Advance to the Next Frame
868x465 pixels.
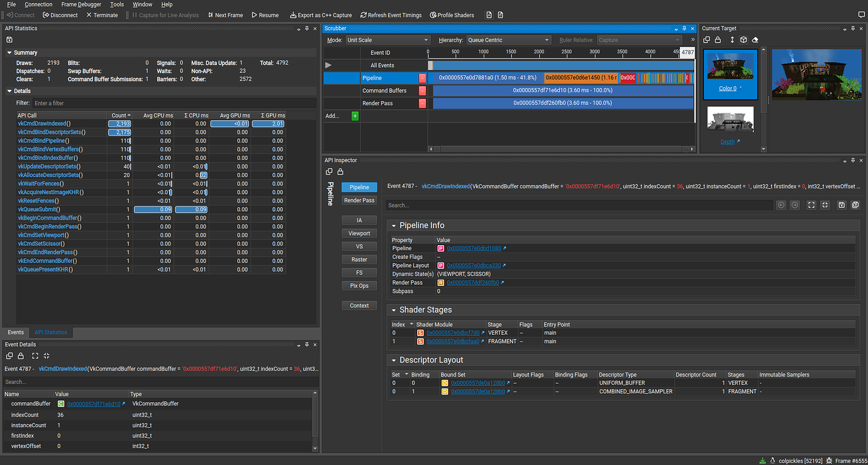point(225,15)
